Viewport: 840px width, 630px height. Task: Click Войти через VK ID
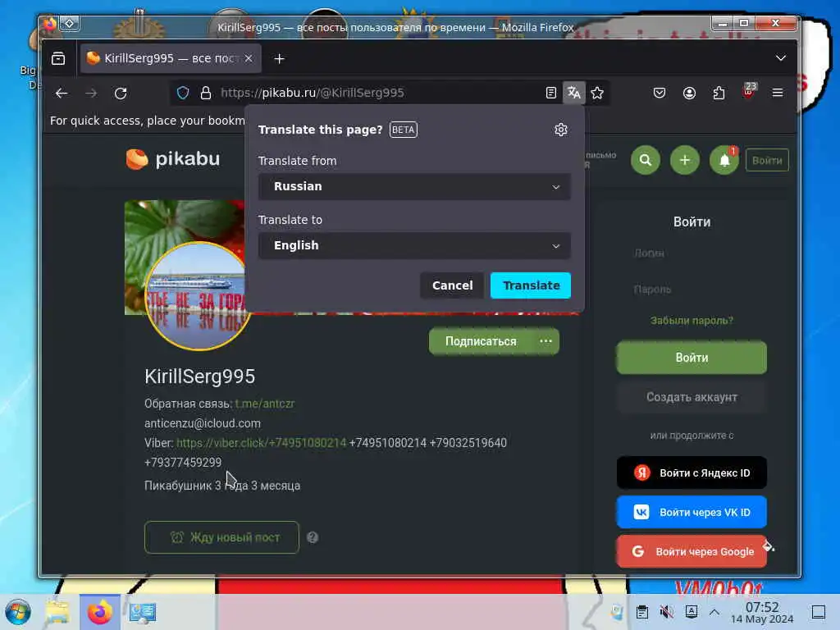692,512
